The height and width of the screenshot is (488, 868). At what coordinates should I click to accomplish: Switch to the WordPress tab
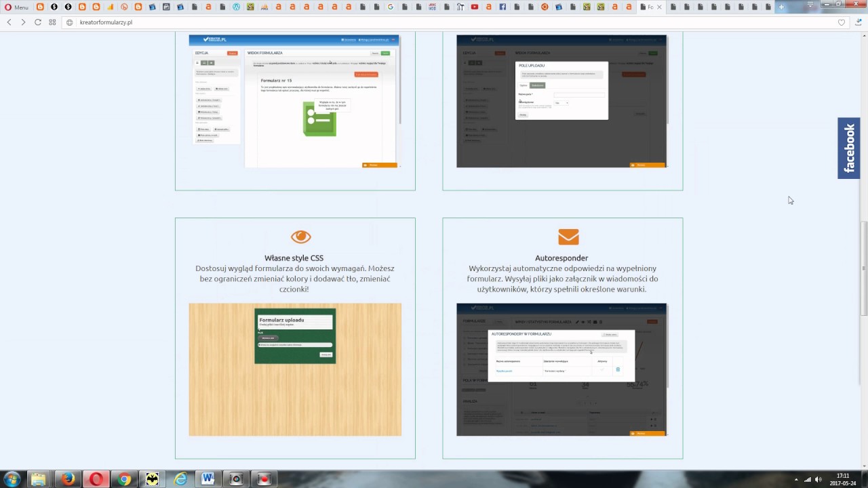237,7
